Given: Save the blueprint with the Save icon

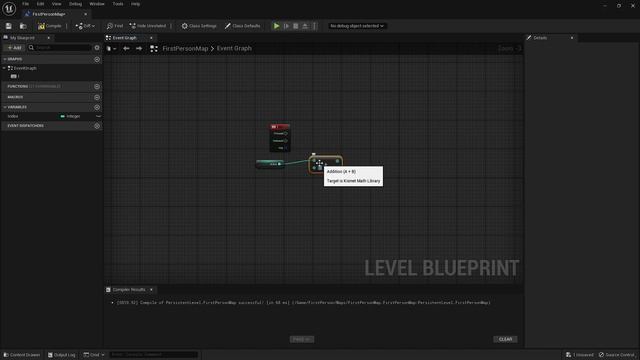Looking at the screenshot, I should tap(9, 26).
